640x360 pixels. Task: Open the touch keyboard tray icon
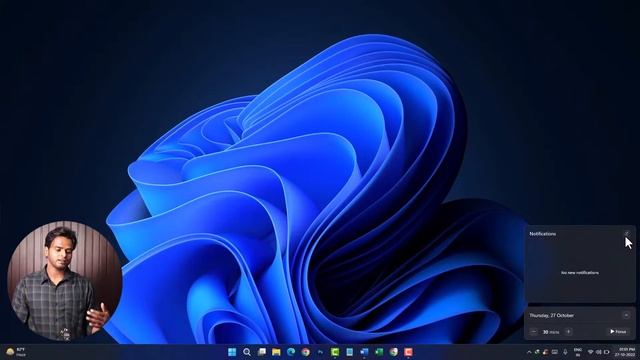tap(555, 352)
